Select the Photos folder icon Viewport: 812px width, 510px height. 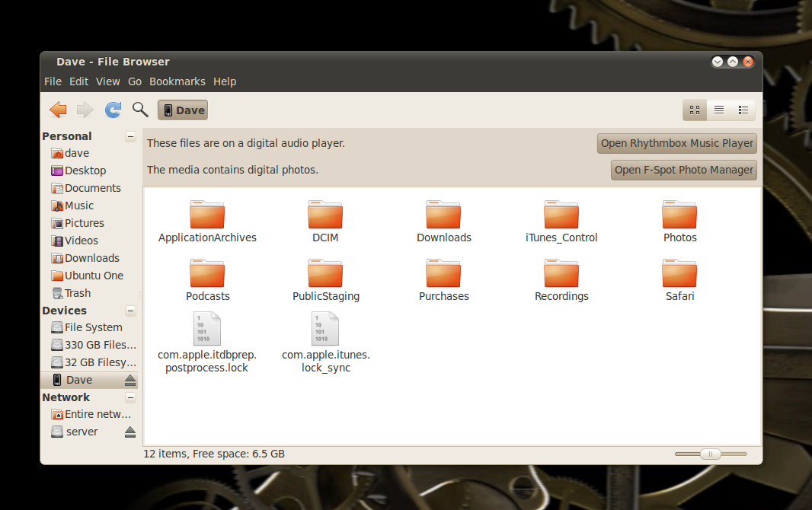(679, 215)
